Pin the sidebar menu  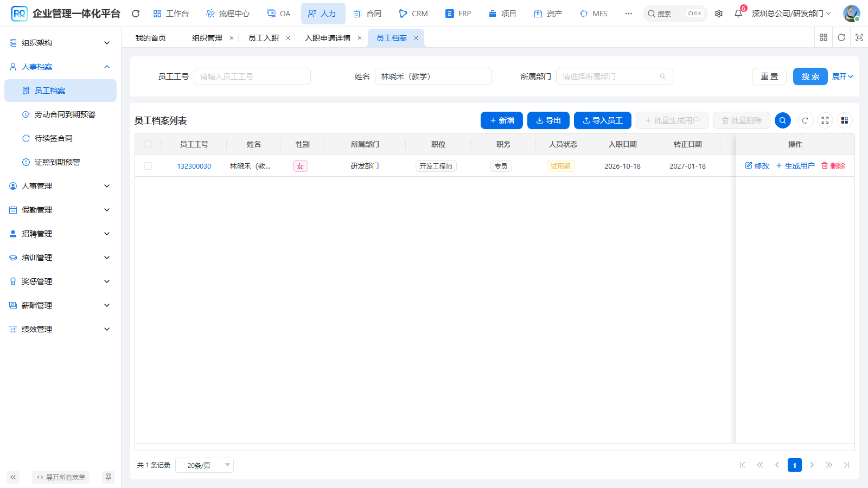pyautogui.click(x=108, y=477)
